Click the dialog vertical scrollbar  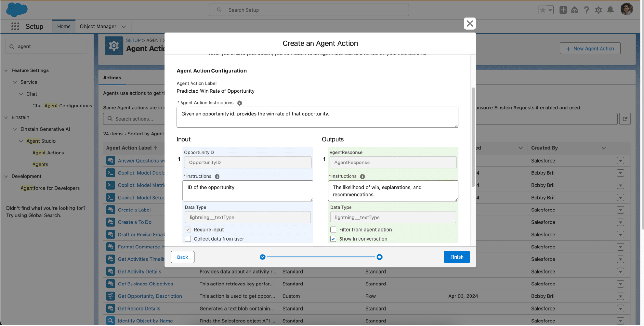point(473,137)
